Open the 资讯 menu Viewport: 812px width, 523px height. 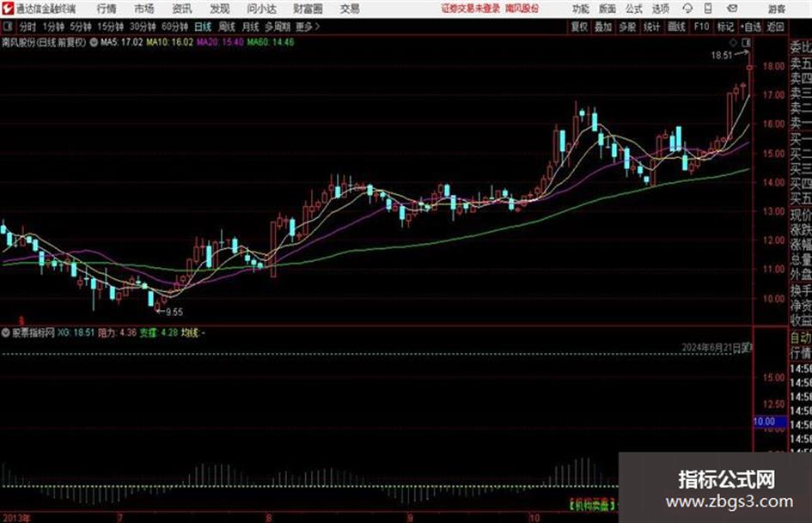coord(182,9)
